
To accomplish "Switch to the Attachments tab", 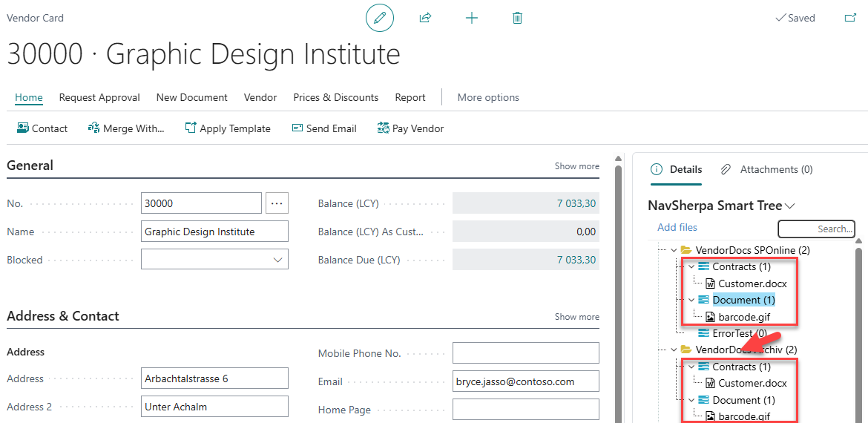I will (767, 169).
